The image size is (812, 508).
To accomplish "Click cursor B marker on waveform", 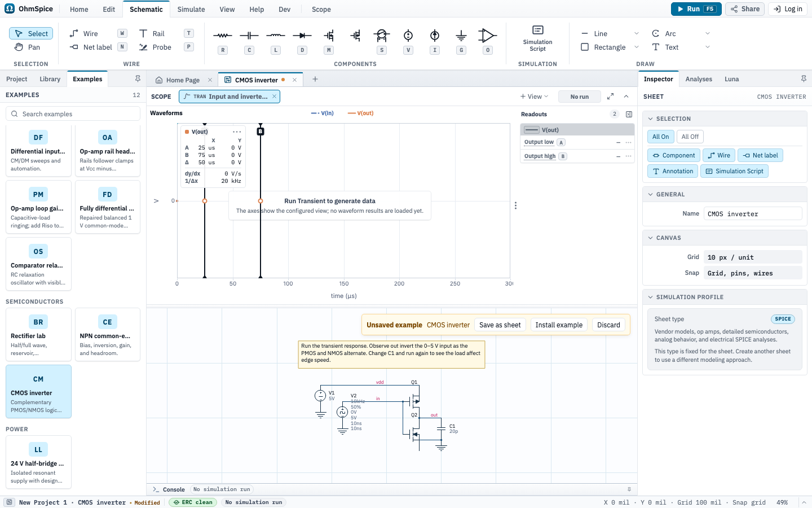I will point(261,132).
